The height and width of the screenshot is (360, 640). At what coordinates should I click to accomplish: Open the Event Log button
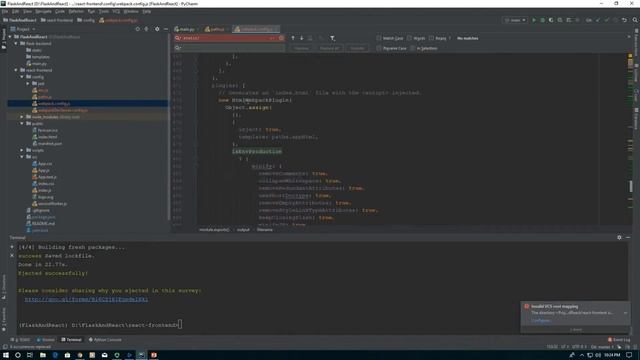(x=619, y=340)
